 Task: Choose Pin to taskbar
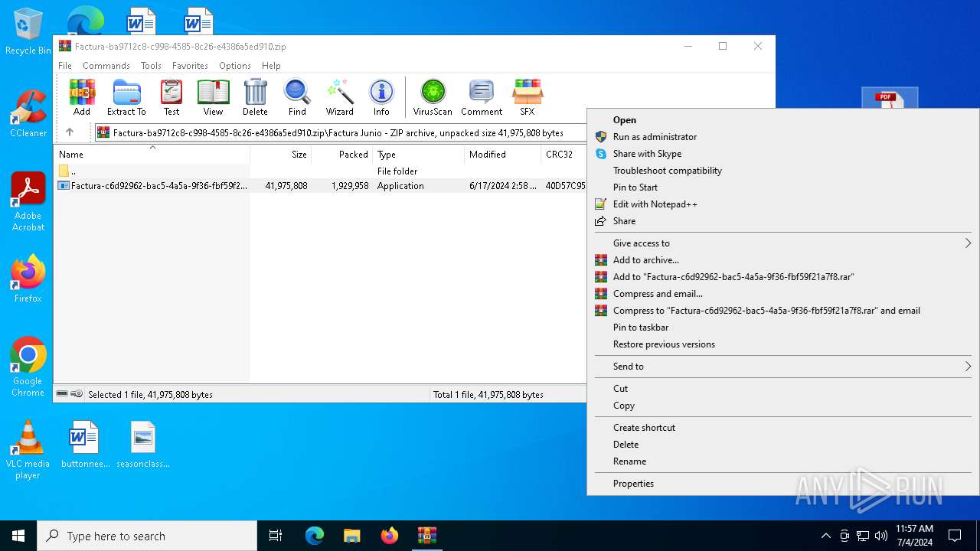click(783, 328)
